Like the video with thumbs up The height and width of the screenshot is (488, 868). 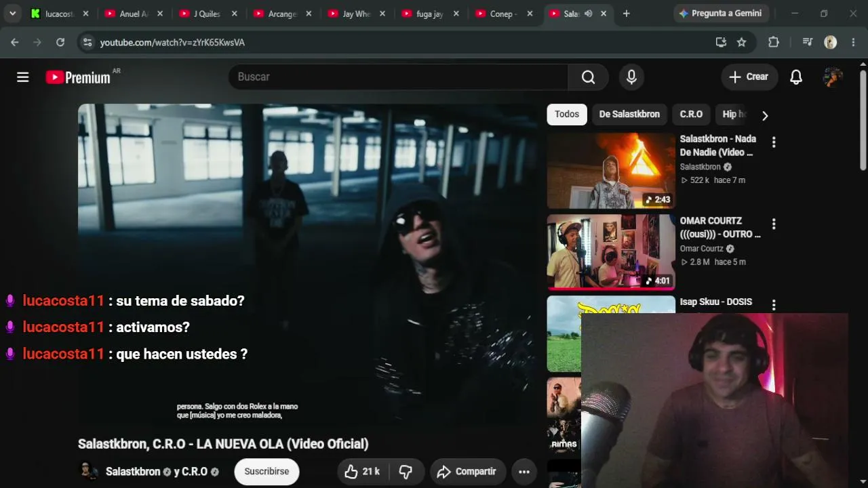coord(363,472)
